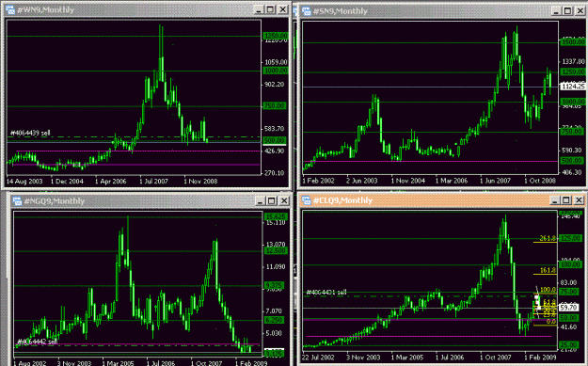Click the 1 Jul 2007 date label

[x=153, y=182]
